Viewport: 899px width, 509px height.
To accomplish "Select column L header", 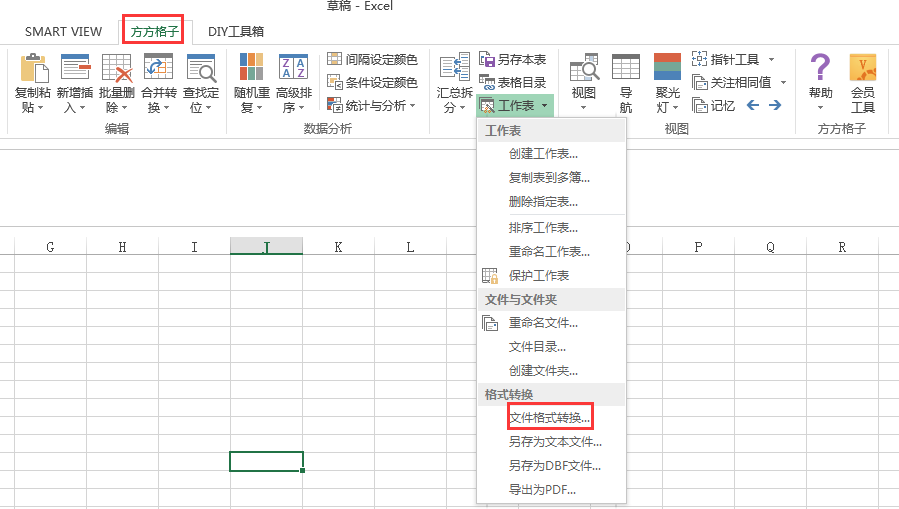I will pos(411,247).
